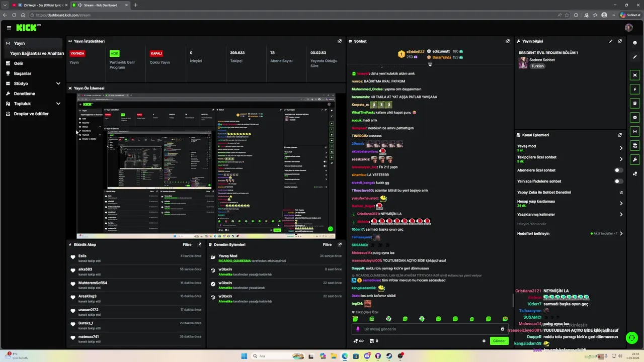Open the emote picker in message box
644x362 pixels.
click(x=502, y=329)
